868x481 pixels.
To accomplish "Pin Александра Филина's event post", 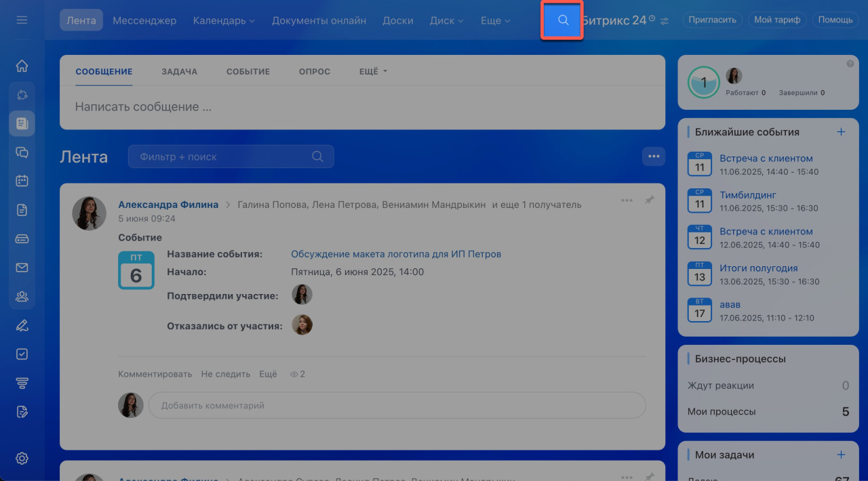I will tap(649, 201).
